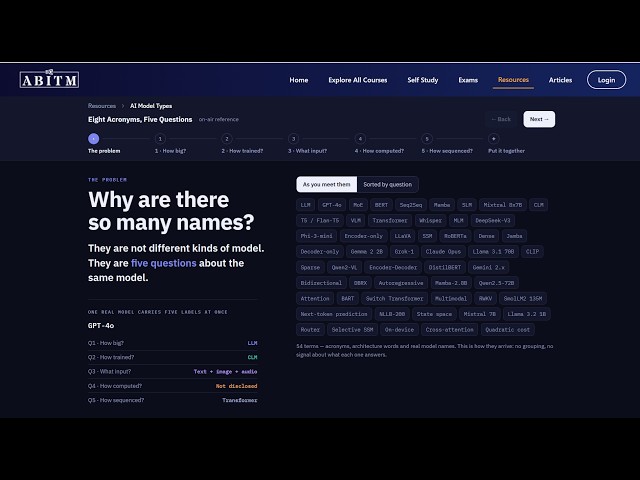
Task: Click the T5 / Flan-T5 chip
Action: click(x=320, y=220)
